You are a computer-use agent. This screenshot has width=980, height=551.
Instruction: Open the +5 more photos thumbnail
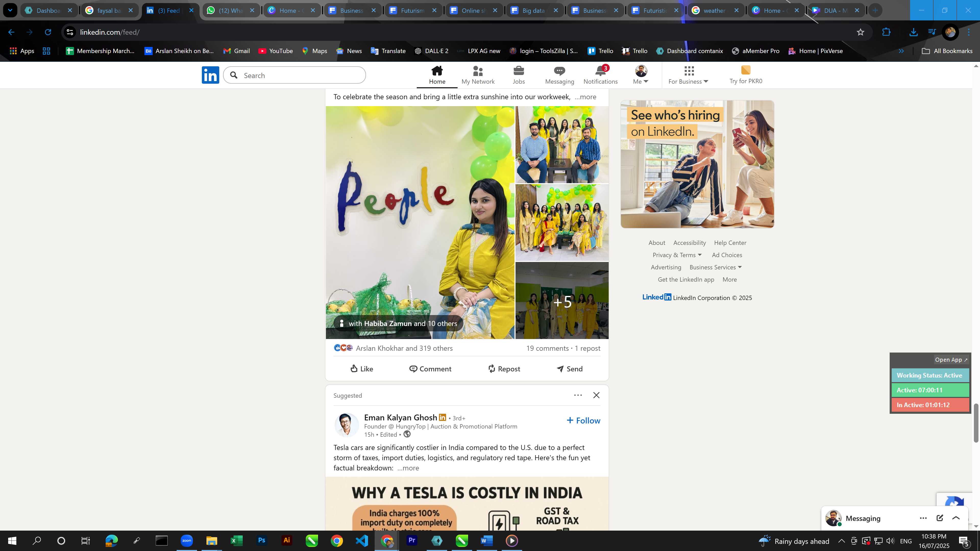562,300
